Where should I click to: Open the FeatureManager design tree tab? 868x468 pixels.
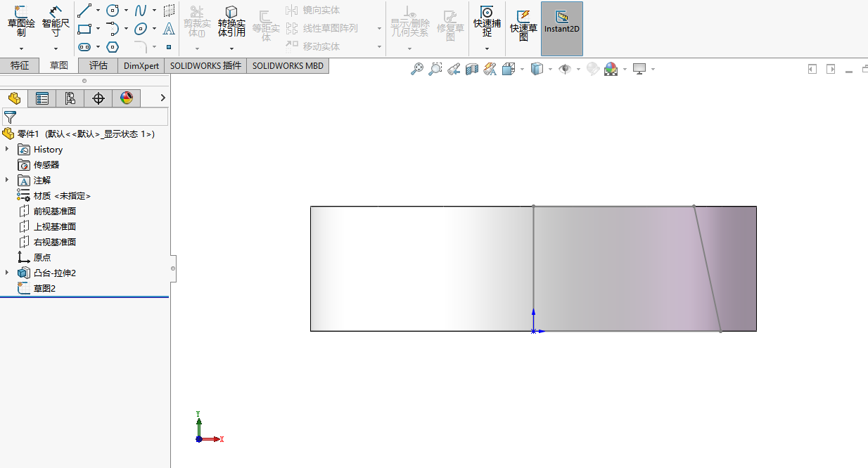click(14, 98)
